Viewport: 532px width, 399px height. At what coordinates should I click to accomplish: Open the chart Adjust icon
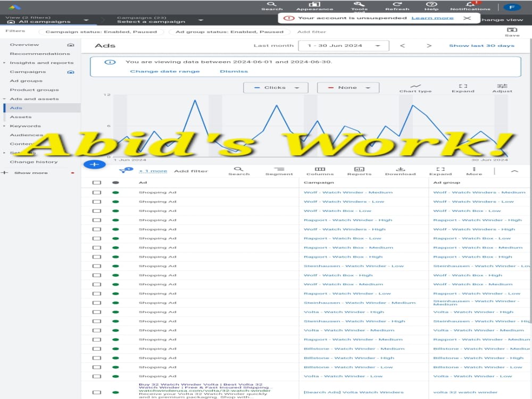[x=502, y=88]
